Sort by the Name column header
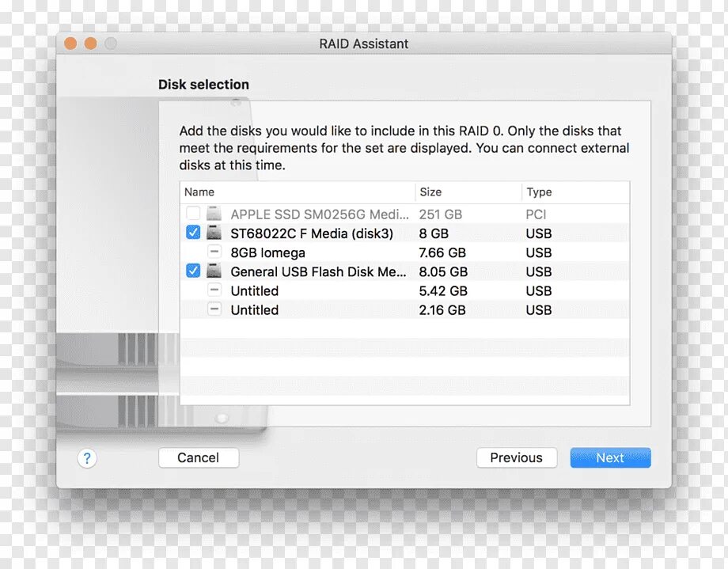This screenshot has width=728, height=569. click(298, 192)
